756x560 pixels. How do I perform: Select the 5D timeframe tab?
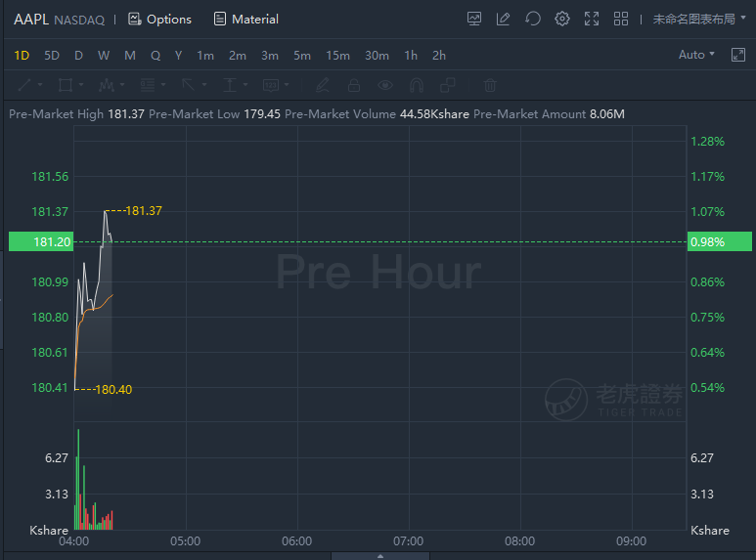tap(52, 56)
